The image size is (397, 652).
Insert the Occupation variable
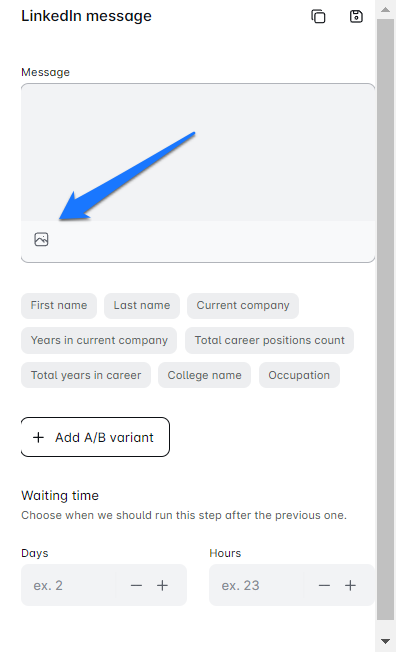tap(299, 375)
